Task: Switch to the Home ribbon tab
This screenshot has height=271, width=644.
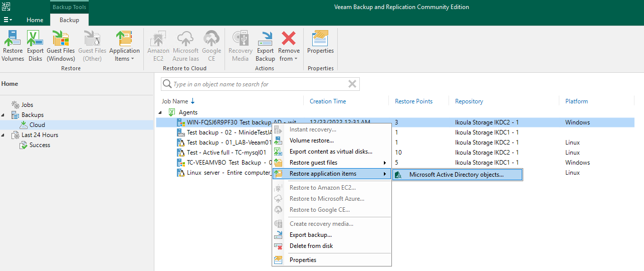Action: [x=35, y=20]
